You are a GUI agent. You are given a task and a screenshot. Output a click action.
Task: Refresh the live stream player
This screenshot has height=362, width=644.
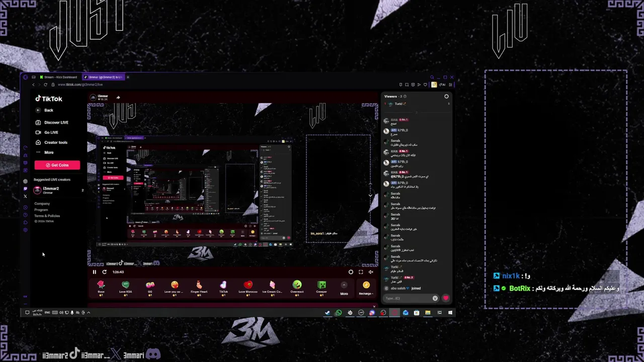point(104,272)
